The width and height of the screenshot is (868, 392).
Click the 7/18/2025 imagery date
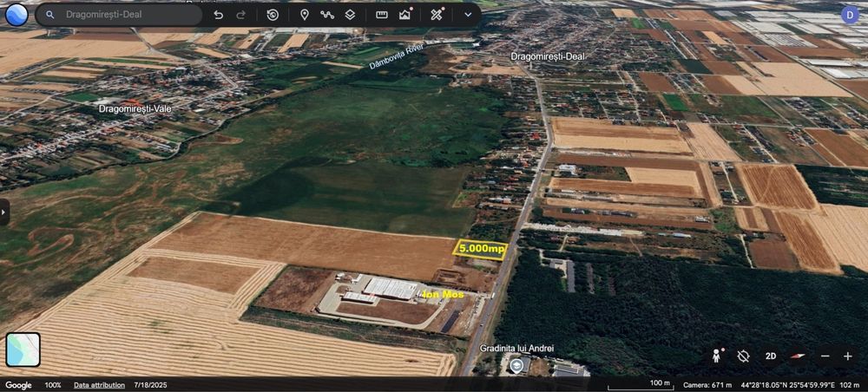pyautogui.click(x=150, y=385)
